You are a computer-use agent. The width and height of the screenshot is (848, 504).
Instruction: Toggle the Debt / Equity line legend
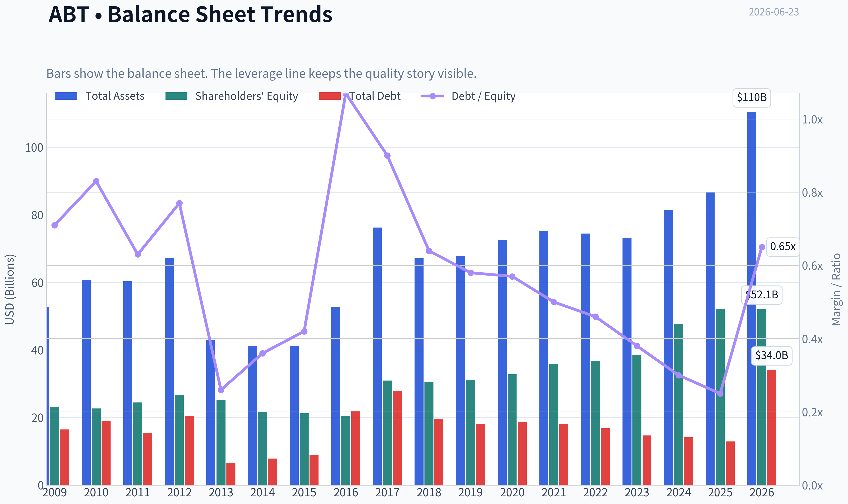(468, 96)
